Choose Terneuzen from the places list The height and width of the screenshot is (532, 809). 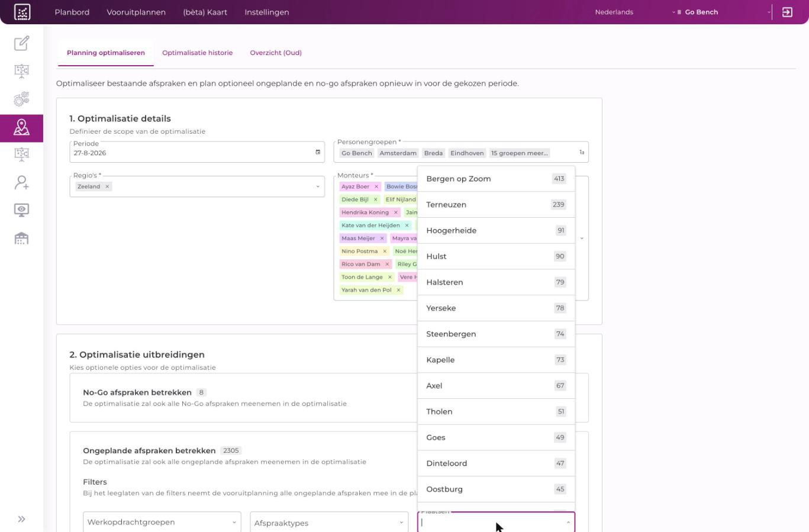click(496, 205)
